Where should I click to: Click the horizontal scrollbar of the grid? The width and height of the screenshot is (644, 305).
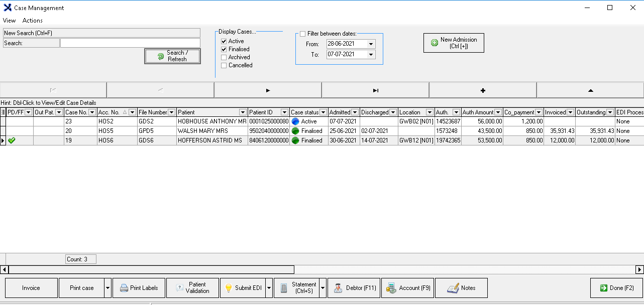(x=151, y=270)
